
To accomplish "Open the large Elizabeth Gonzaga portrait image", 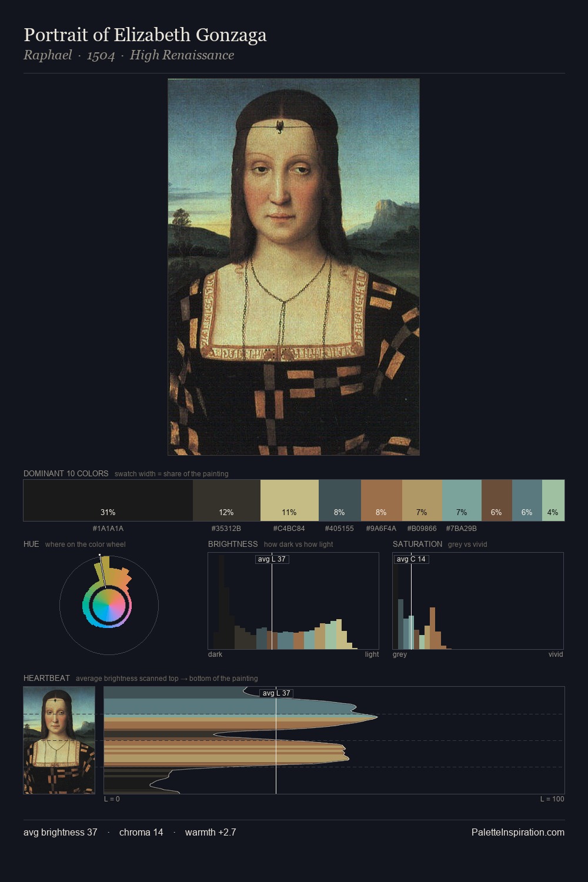I will [293, 267].
